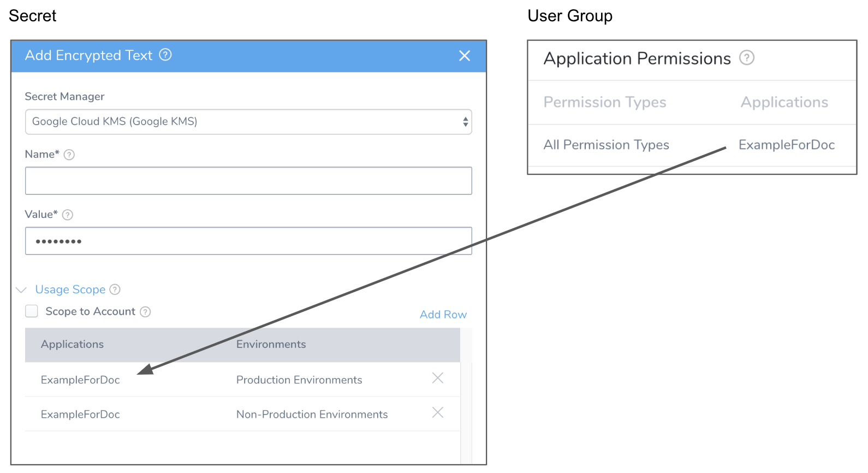Focus the Value password field
Viewport: 868px width, 473px height.
pos(248,241)
